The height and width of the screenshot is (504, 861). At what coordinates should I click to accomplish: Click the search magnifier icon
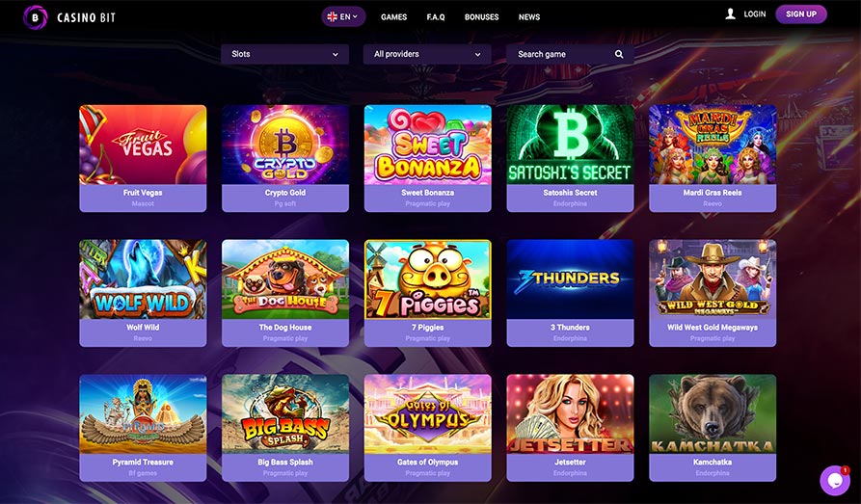tap(619, 54)
